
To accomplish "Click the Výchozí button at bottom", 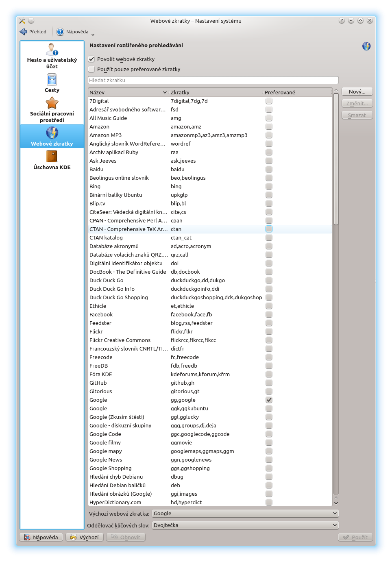I will (85, 537).
